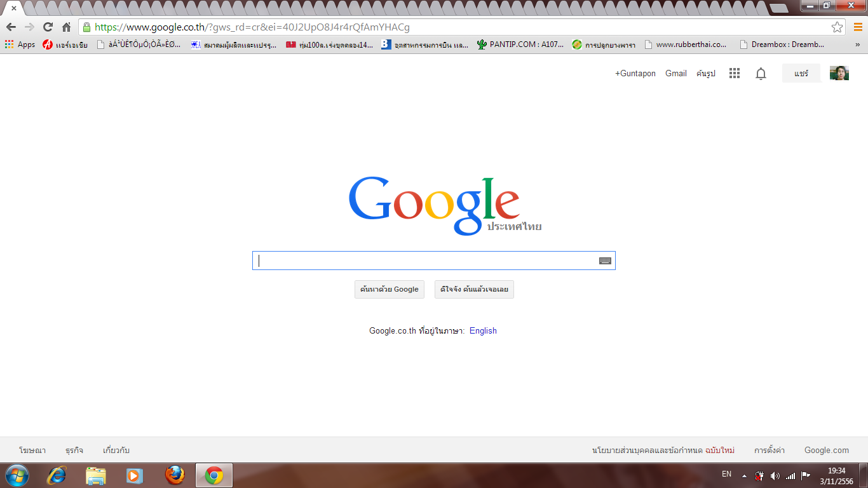The image size is (868, 488).
Task: Open ค้นรูป image search link
Action: click(705, 74)
